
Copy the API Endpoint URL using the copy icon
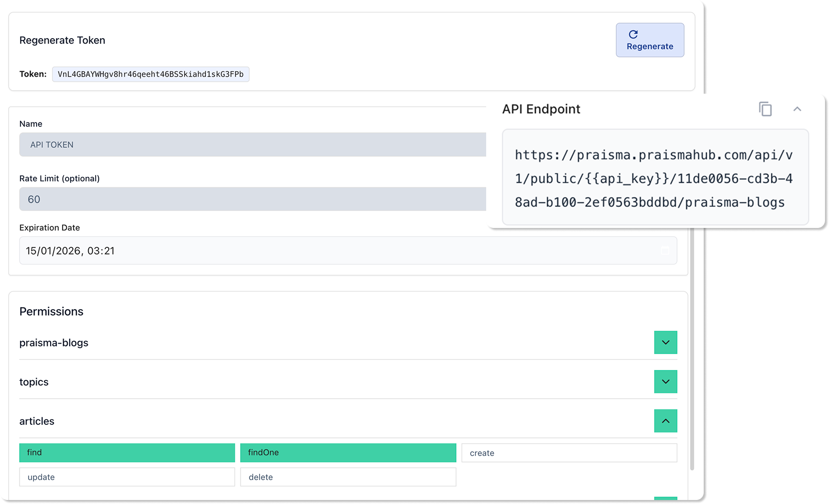765,109
